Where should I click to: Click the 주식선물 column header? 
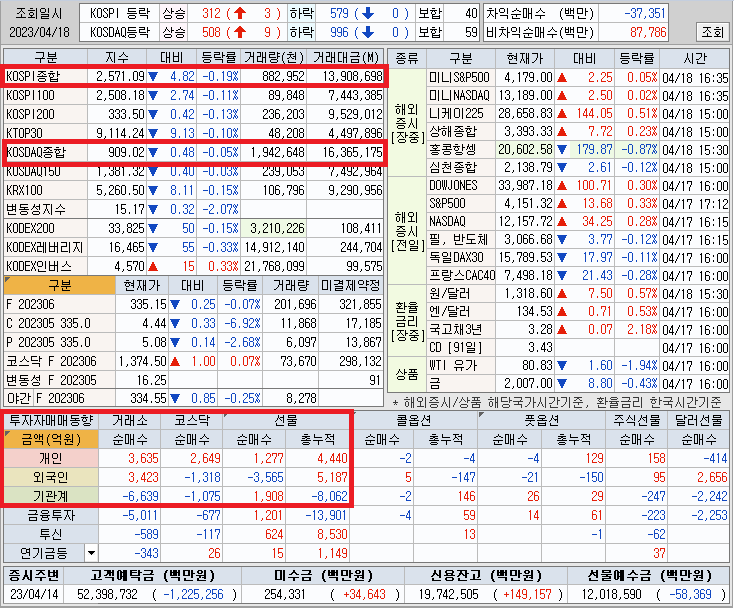637,420
